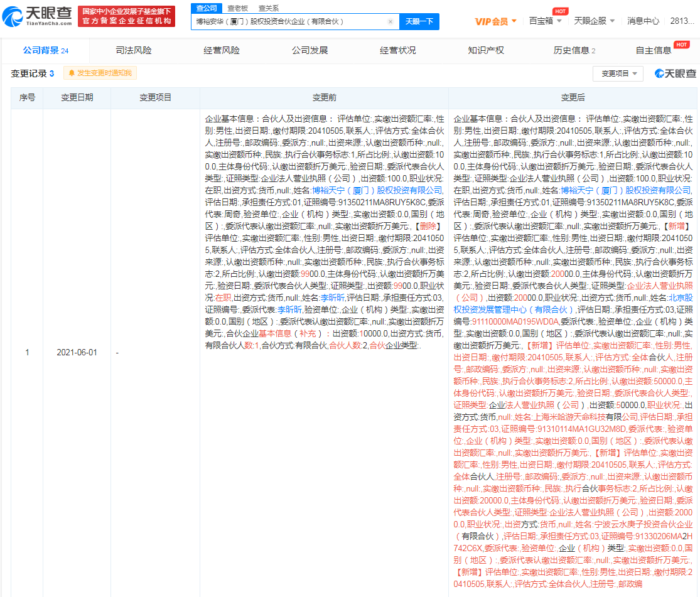Click the 天眼一下 search button
Image resolution: width=700 pixels, height=597 pixels.
419,21
